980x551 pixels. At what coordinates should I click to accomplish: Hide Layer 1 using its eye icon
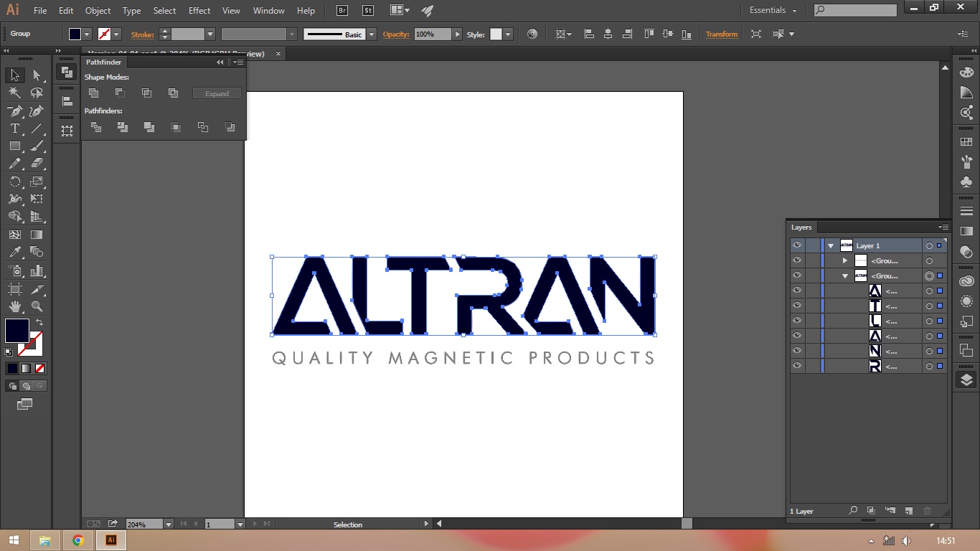point(796,245)
